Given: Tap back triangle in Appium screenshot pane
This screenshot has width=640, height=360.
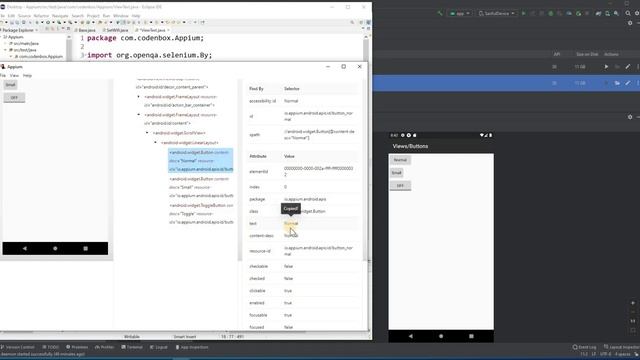Looking at the screenshot, I should (24, 248).
